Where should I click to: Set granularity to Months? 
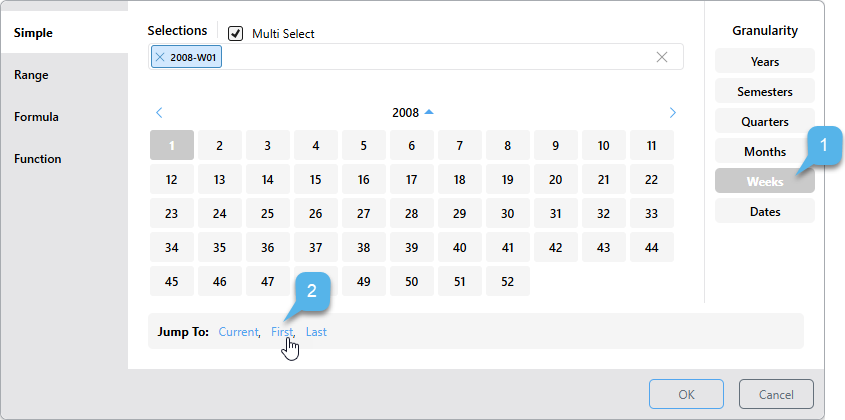point(765,151)
